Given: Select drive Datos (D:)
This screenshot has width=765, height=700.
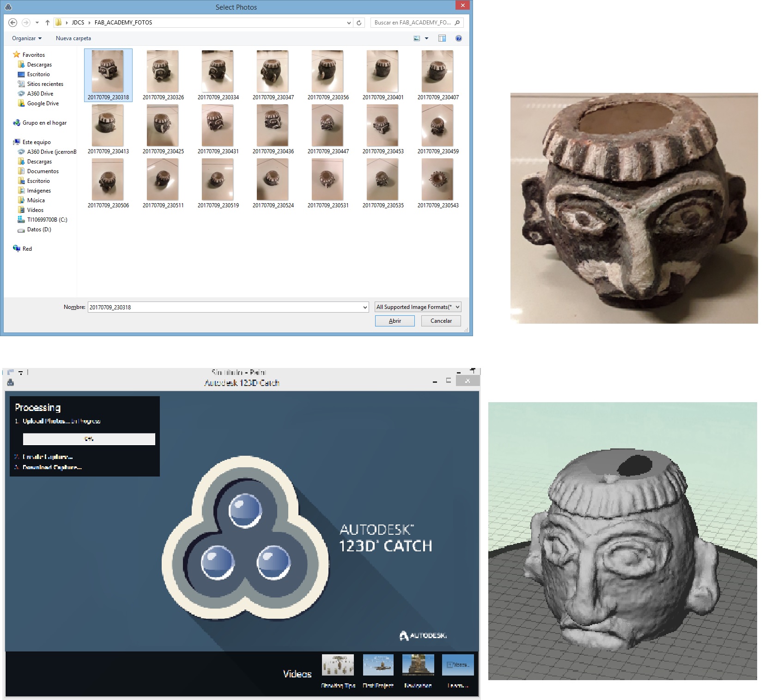Looking at the screenshot, I should (39, 229).
